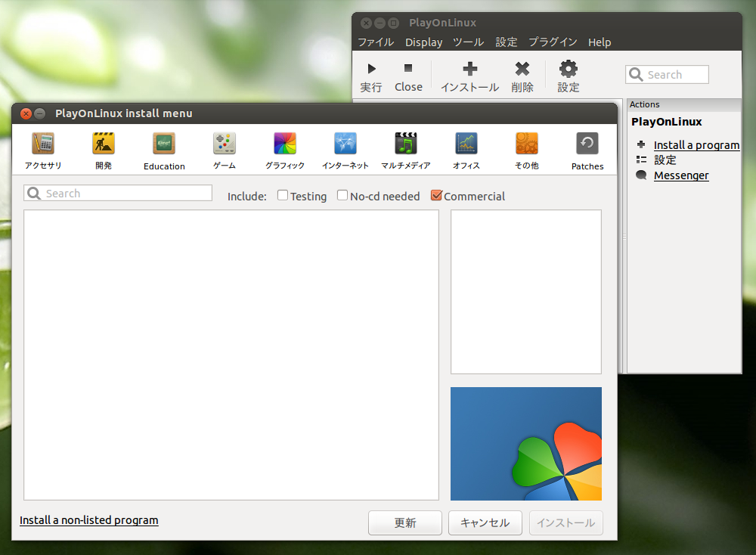The height and width of the screenshot is (555, 756).
Task: Enable the Testing checkbox
Action: [283, 195]
